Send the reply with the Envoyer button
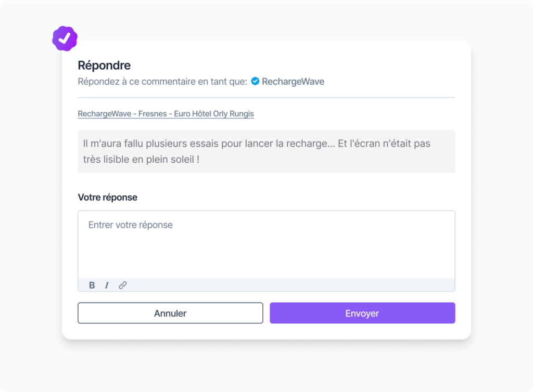Viewport: 533px width, 392px height. point(362,313)
